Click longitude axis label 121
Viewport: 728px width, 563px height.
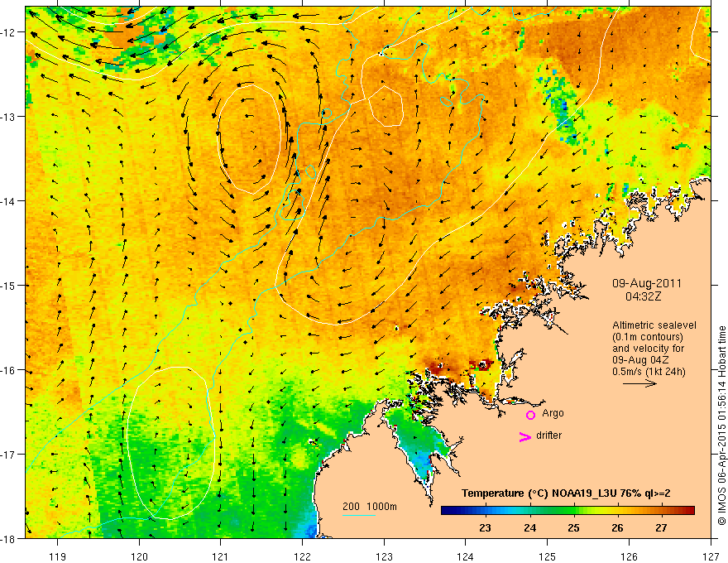point(221,556)
